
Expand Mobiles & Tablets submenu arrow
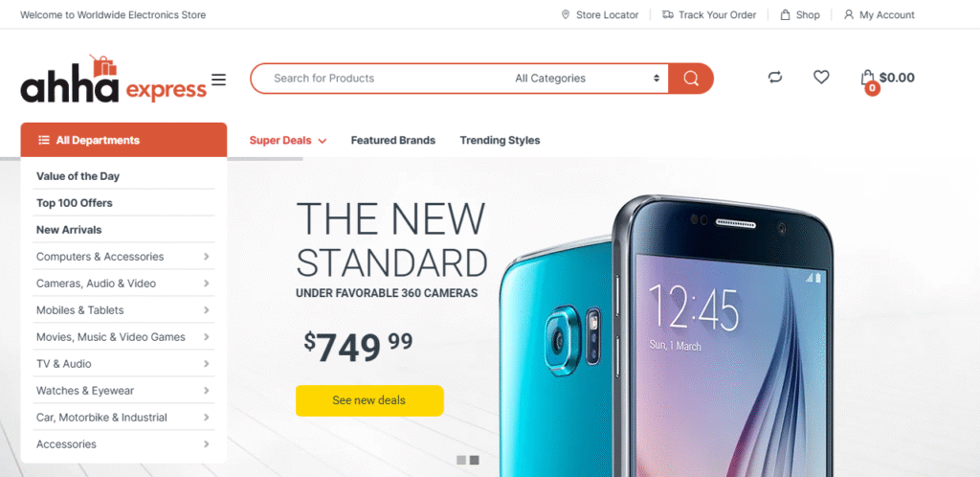pyautogui.click(x=207, y=310)
